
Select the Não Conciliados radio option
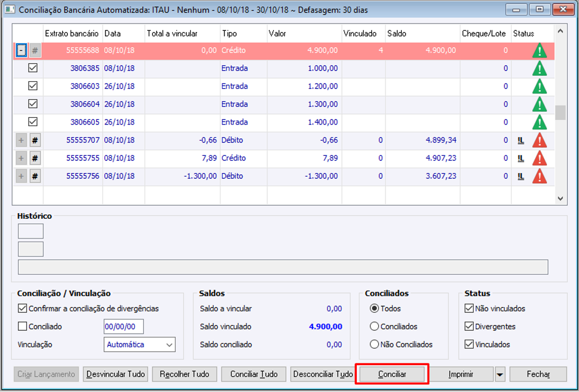pos(374,344)
